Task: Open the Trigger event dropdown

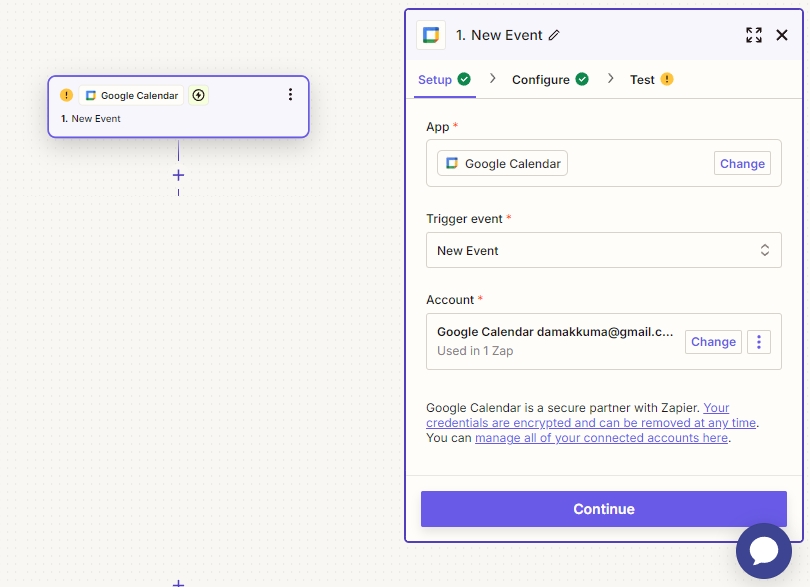Action: point(603,250)
